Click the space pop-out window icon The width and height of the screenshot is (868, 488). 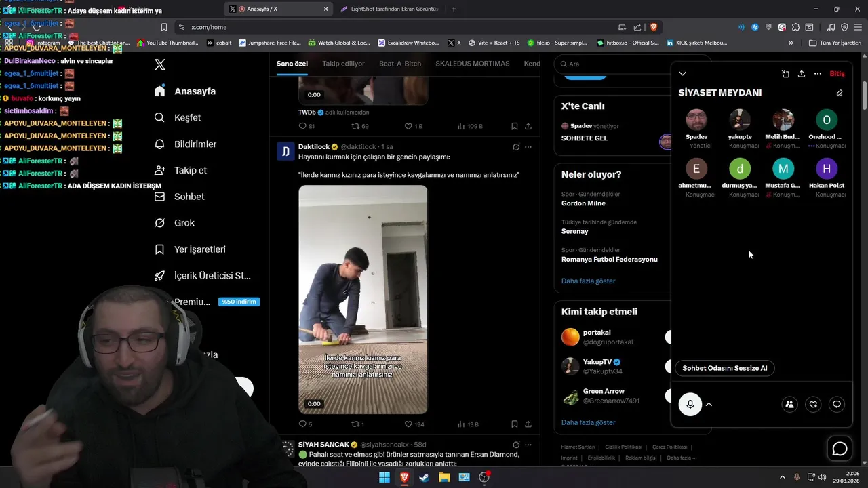pos(785,74)
